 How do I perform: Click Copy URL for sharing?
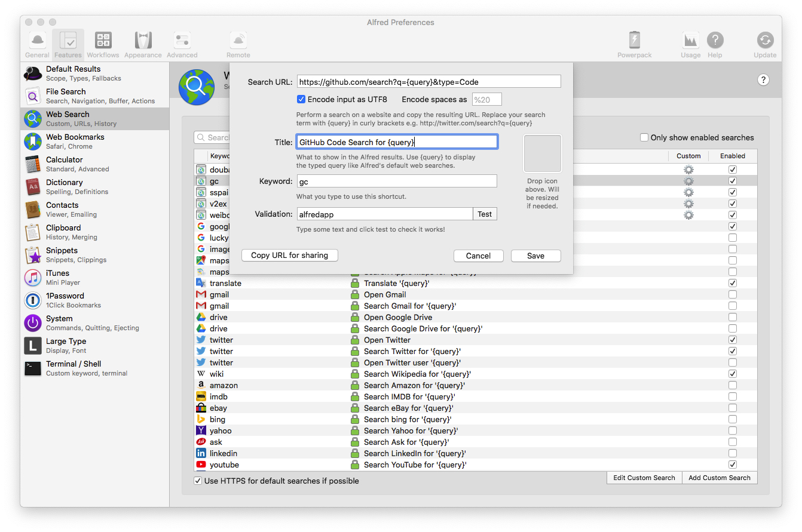point(289,255)
